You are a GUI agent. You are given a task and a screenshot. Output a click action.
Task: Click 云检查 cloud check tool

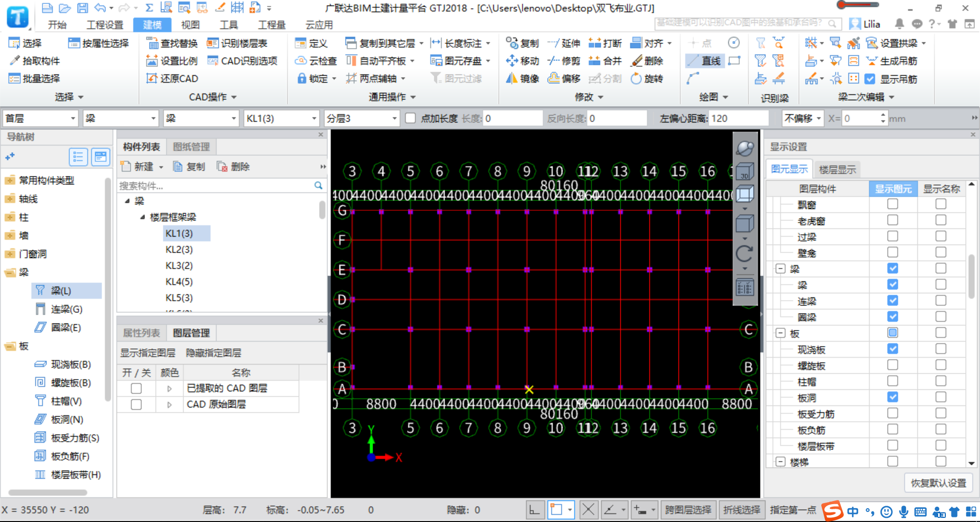[316, 61]
